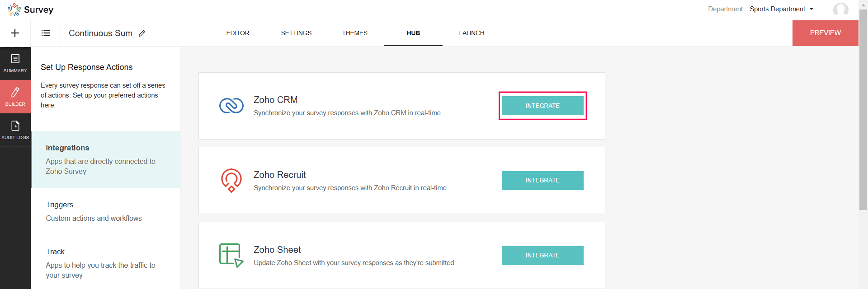Click the Continuous Sum survey title
This screenshot has width=868, height=289.
click(x=100, y=33)
